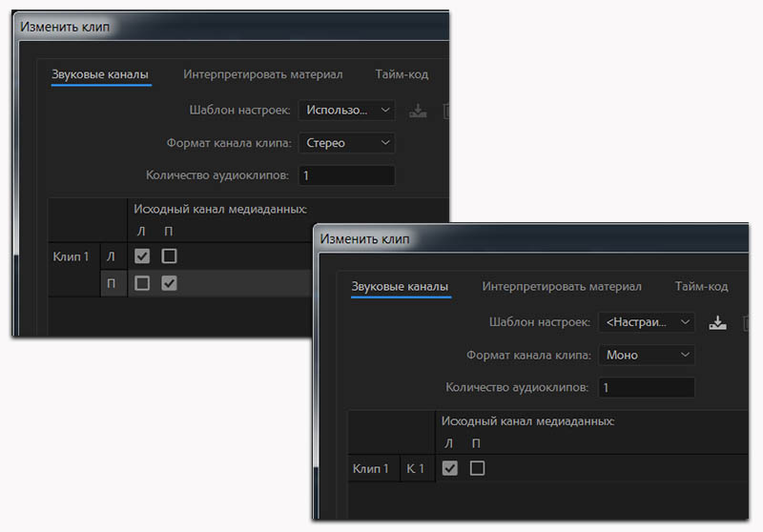Click the save preset icon beside the <Настраи... dropdown
The width and height of the screenshot is (763, 532).
click(717, 322)
